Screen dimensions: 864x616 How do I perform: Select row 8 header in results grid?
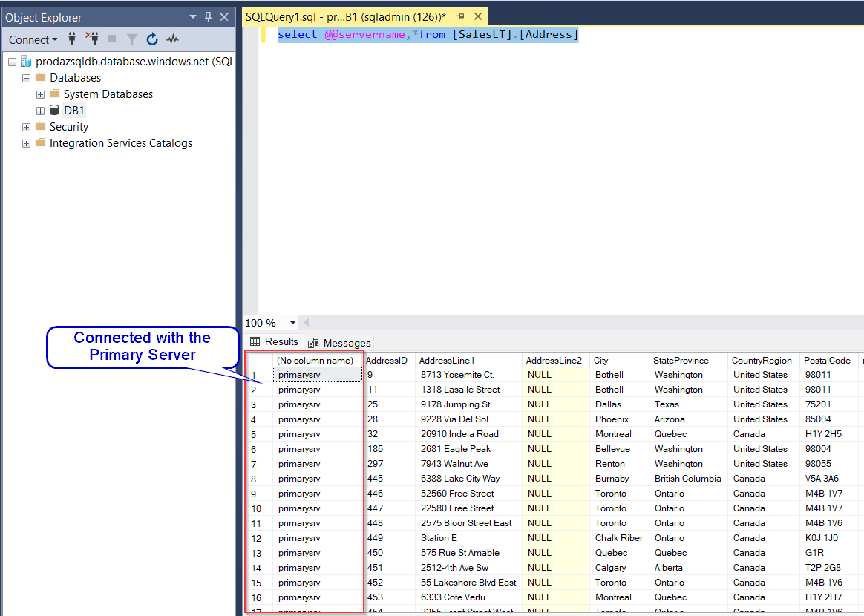pos(259,479)
